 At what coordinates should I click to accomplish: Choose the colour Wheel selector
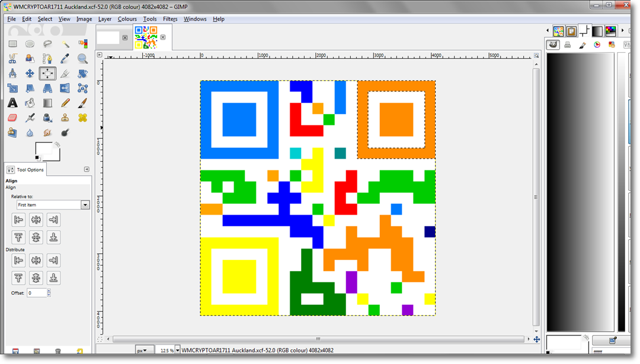[597, 45]
